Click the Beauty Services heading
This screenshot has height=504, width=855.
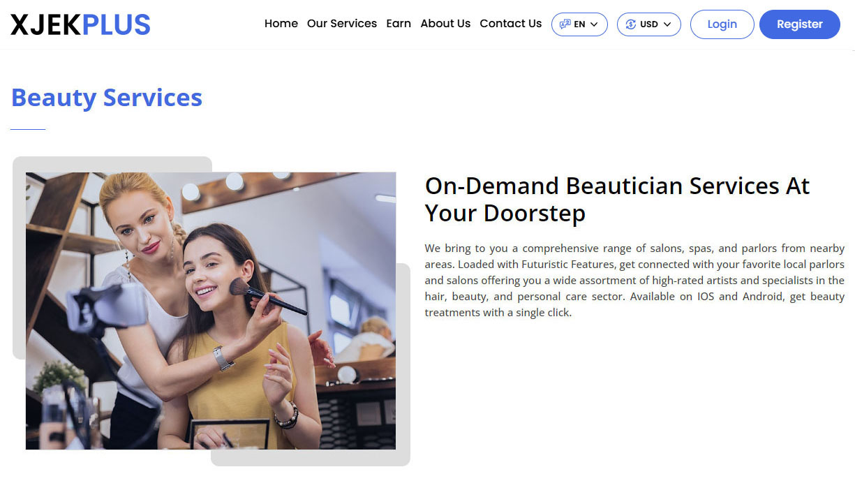point(106,98)
